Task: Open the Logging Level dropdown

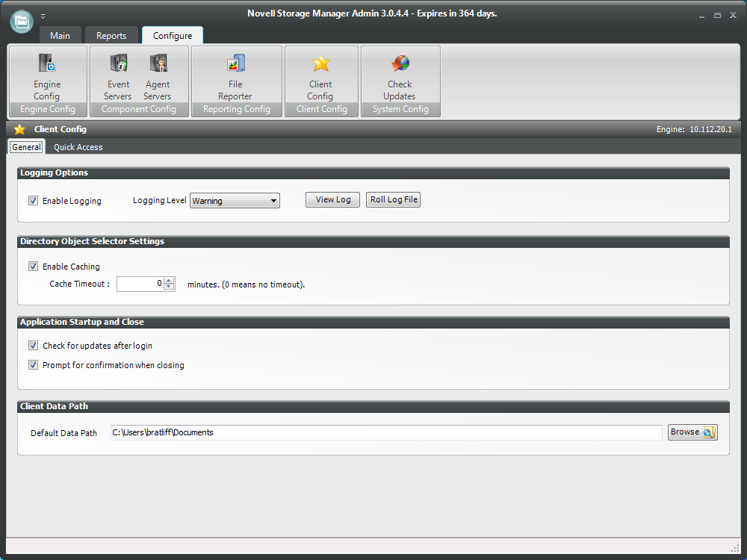Action: [235, 200]
